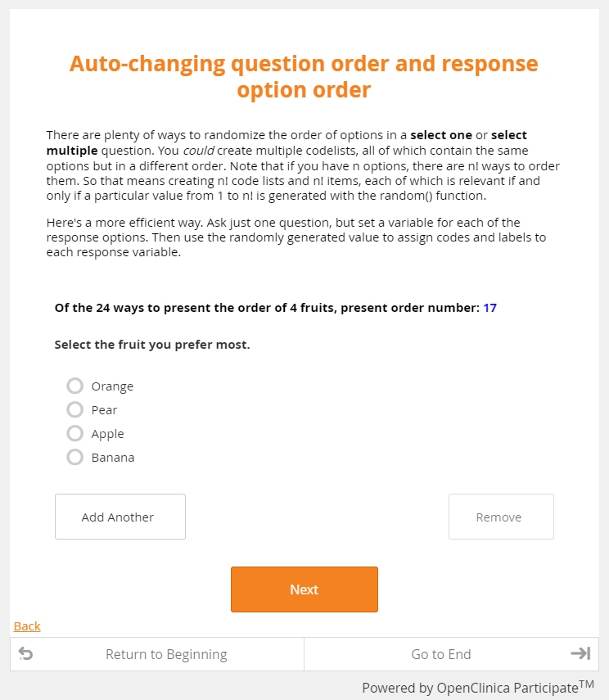Click the Pear option label text
The width and height of the screenshot is (609, 700).
coord(104,410)
